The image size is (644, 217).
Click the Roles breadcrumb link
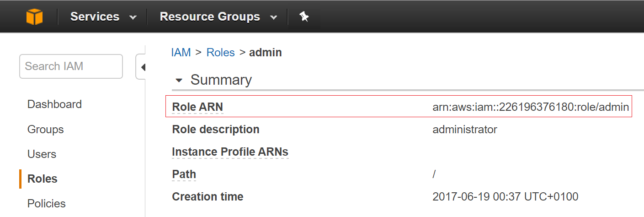point(220,53)
